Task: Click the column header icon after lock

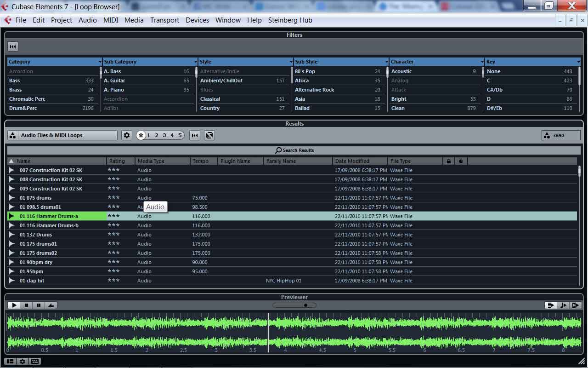Action: pos(461,161)
